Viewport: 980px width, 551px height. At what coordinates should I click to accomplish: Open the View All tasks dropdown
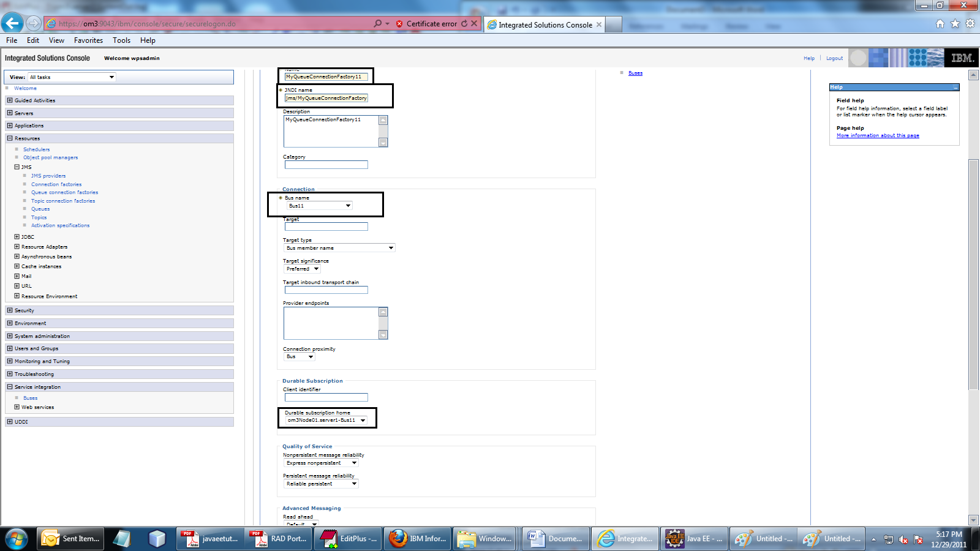pyautogui.click(x=72, y=77)
